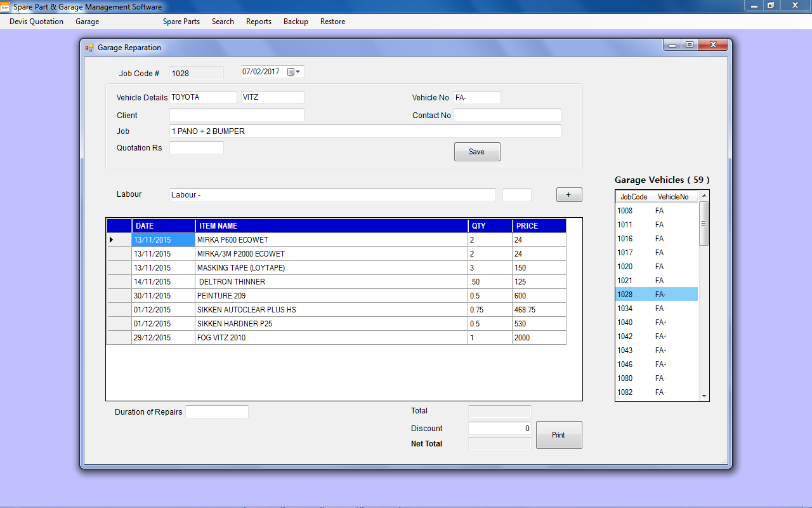Select the DELTRON THINNER cell

pos(331,282)
